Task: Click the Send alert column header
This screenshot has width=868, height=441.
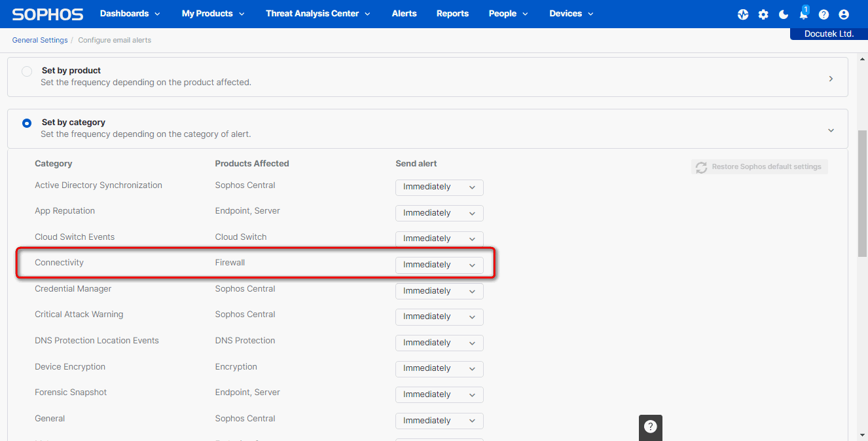Action: [416, 164]
